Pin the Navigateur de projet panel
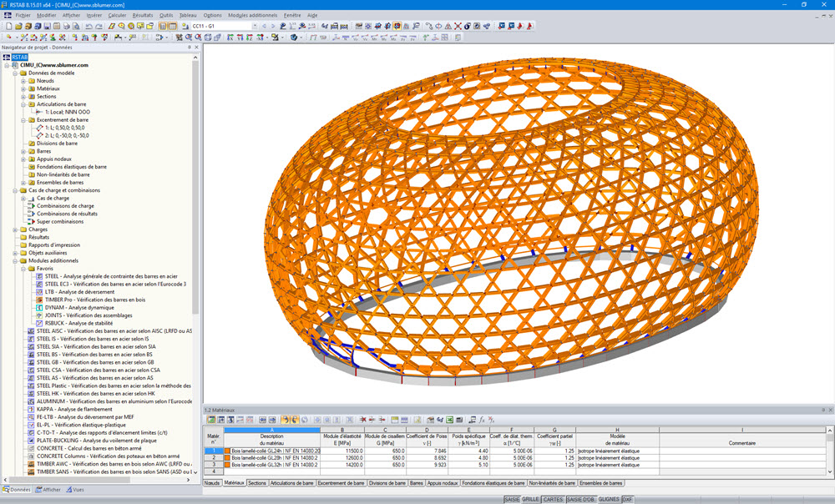Image resolution: width=835 pixels, height=504 pixels. 189,47
